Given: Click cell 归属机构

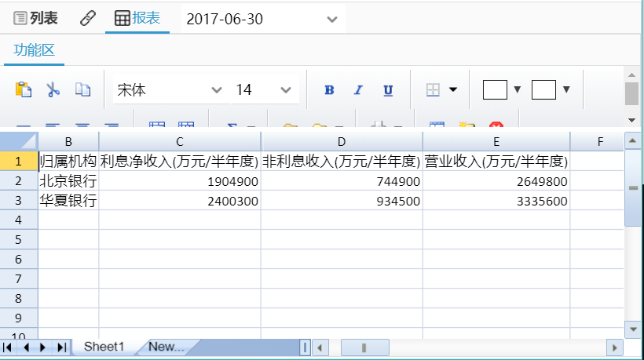Looking at the screenshot, I should point(68,161).
